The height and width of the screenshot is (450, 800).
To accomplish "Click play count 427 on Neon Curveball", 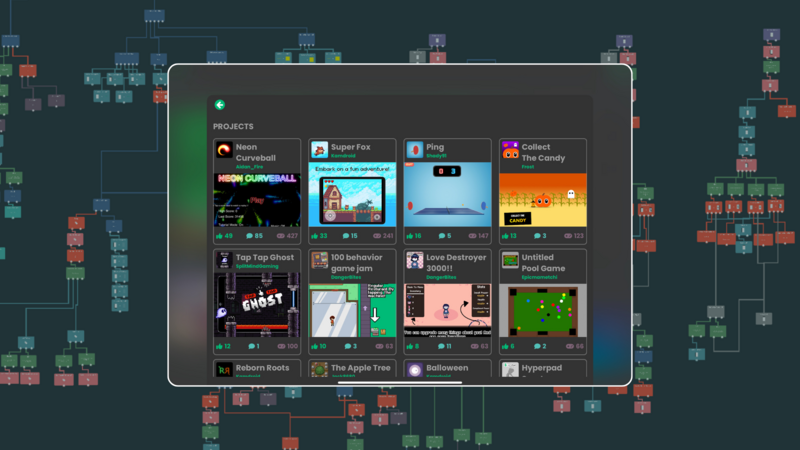I will pos(292,236).
